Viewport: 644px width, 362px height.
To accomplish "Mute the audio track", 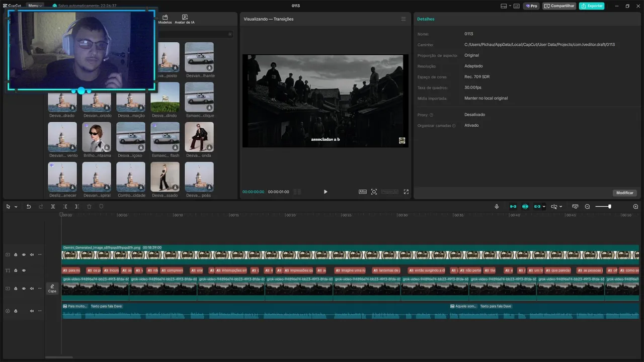I will 32,311.
